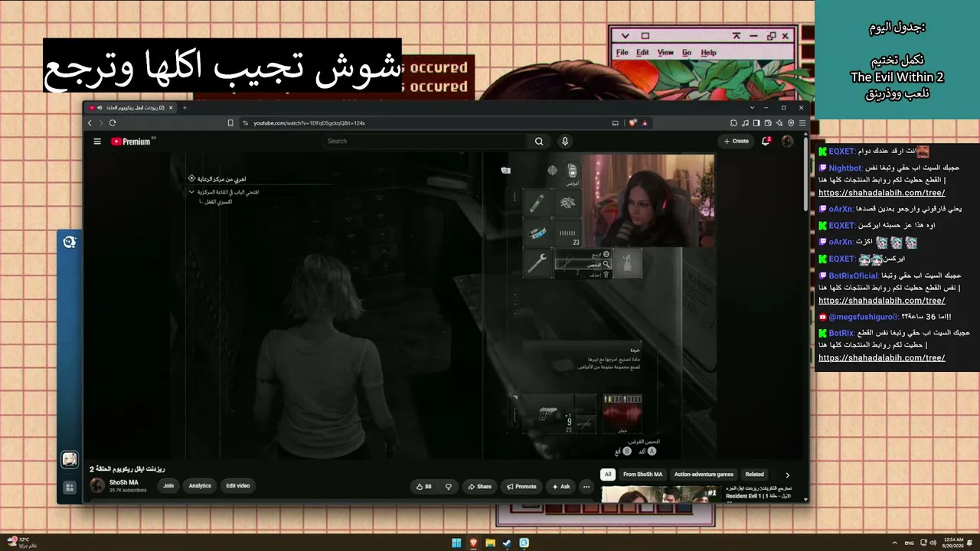
Task: Select the From ShoSh MA chip
Action: tap(643, 474)
